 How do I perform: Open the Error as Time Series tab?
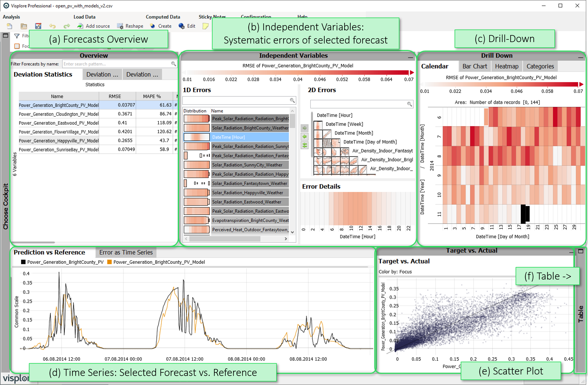(126, 252)
